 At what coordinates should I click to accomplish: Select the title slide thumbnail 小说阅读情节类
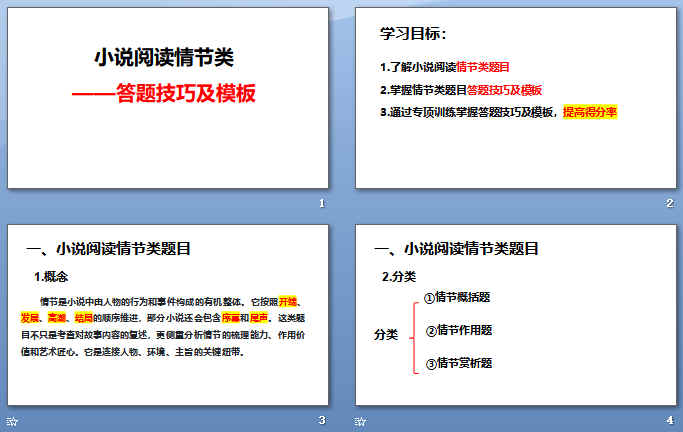pyautogui.click(x=167, y=100)
